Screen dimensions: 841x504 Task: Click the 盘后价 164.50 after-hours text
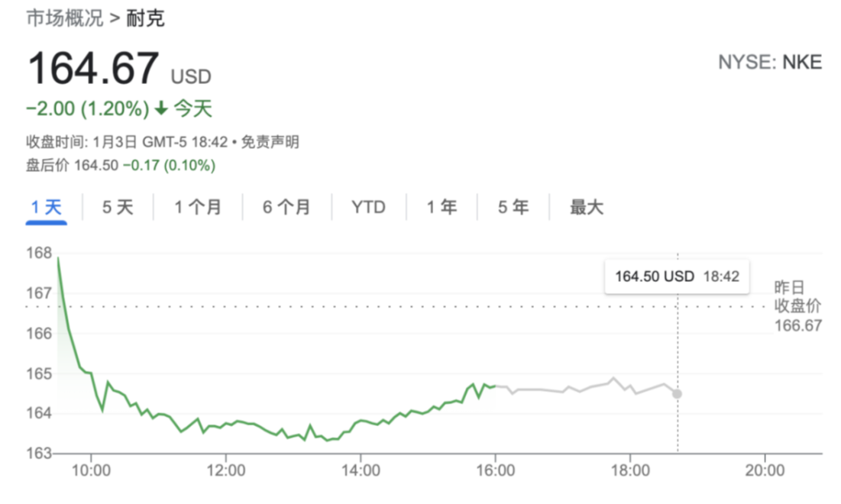click(72, 165)
